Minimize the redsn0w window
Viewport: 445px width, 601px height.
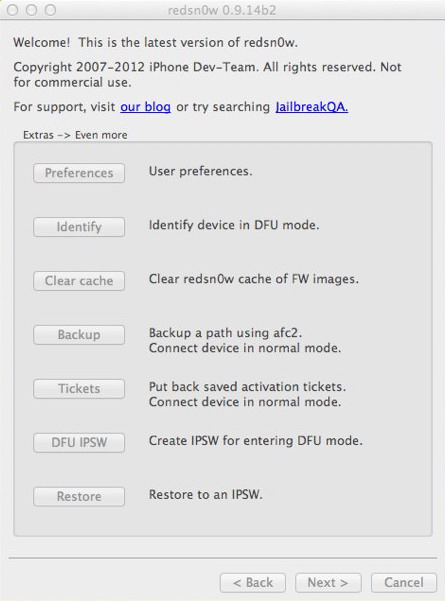pos(31,10)
